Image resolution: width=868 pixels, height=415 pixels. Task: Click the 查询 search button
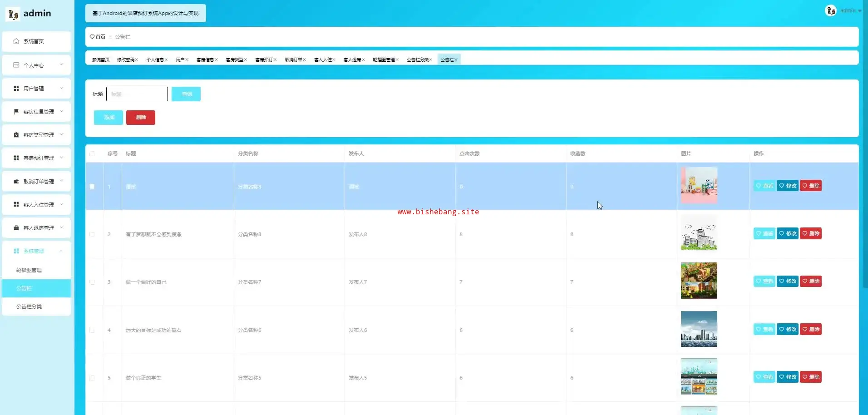tap(186, 94)
